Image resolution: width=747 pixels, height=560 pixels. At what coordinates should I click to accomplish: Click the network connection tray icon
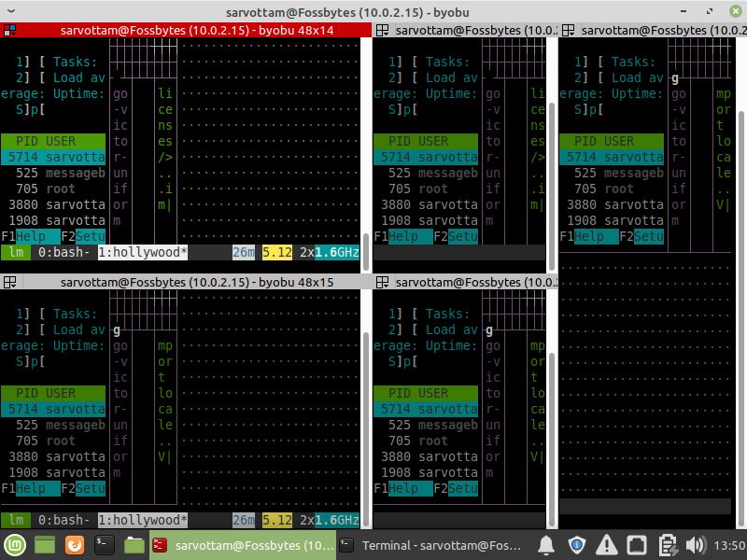click(x=636, y=545)
